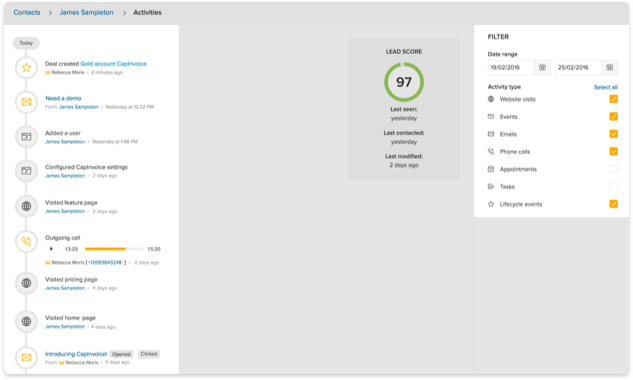The width and height of the screenshot is (633, 380).
Task: Play the outgoing call recording
Action: pos(51,249)
